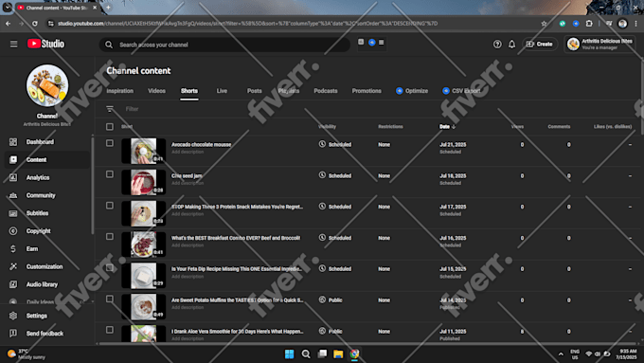This screenshot has width=644, height=363.
Task: Tick checkbox for Sweet Potato Muffins short
Action: tap(109, 299)
